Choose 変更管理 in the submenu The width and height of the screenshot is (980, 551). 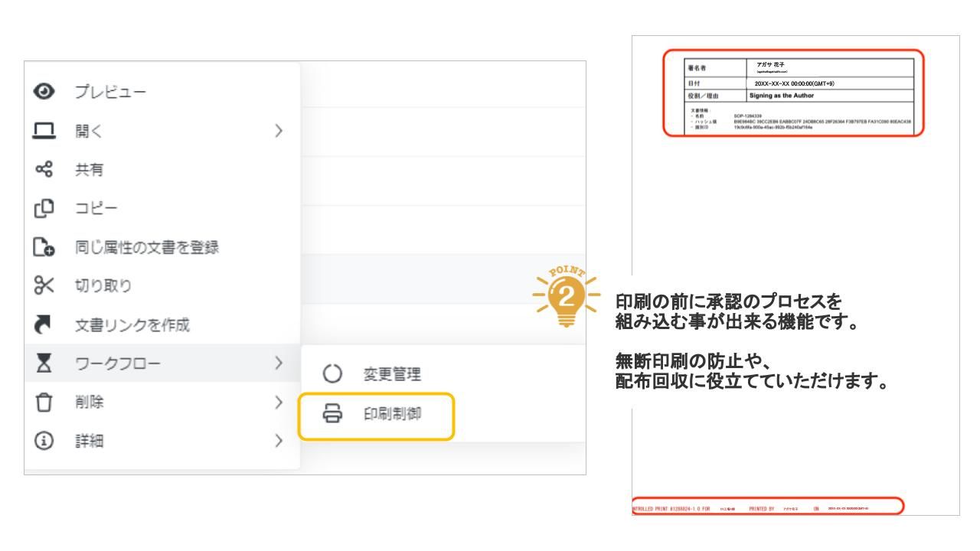coord(391,375)
